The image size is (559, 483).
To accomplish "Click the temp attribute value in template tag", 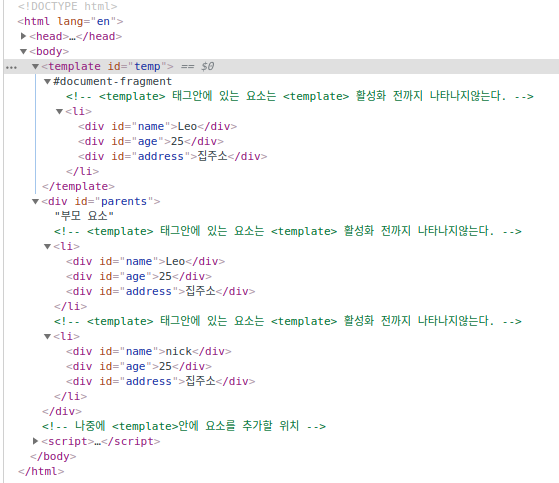I will tap(147, 66).
